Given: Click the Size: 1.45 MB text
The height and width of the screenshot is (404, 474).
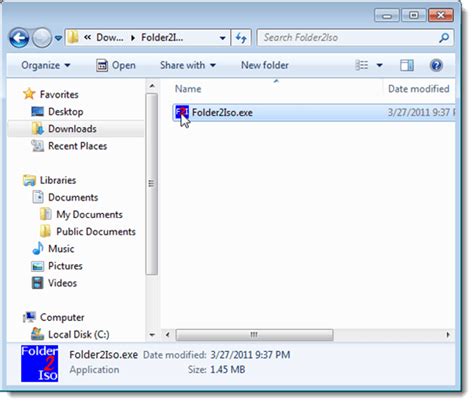Looking at the screenshot, I should [216, 370].
